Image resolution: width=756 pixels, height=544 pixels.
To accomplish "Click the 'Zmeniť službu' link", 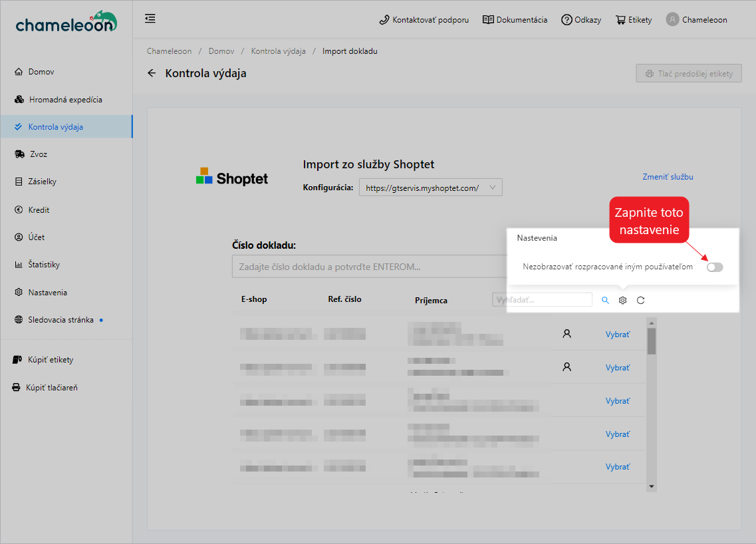I will click(x=668, y=177).
